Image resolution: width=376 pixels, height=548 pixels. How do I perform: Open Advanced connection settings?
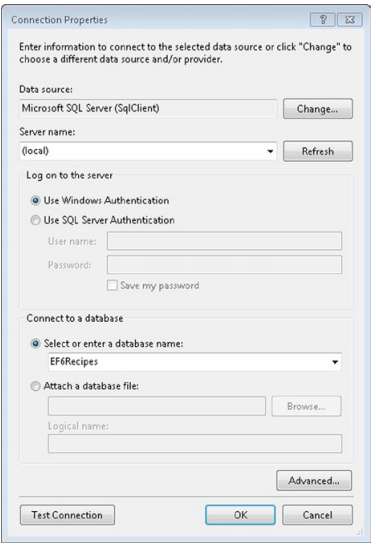[x=314, y=481]
